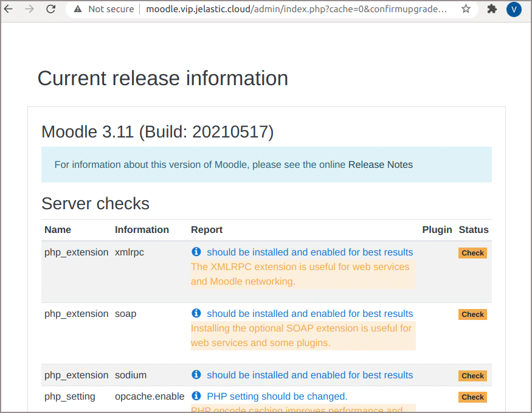Click the info icon in the opcache.enable row
The height and width of the screenshot is (413, 532).
pyautogui.click(x=196, y=396)
